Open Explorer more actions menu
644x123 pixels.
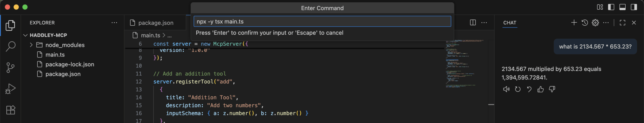(114, 23)
